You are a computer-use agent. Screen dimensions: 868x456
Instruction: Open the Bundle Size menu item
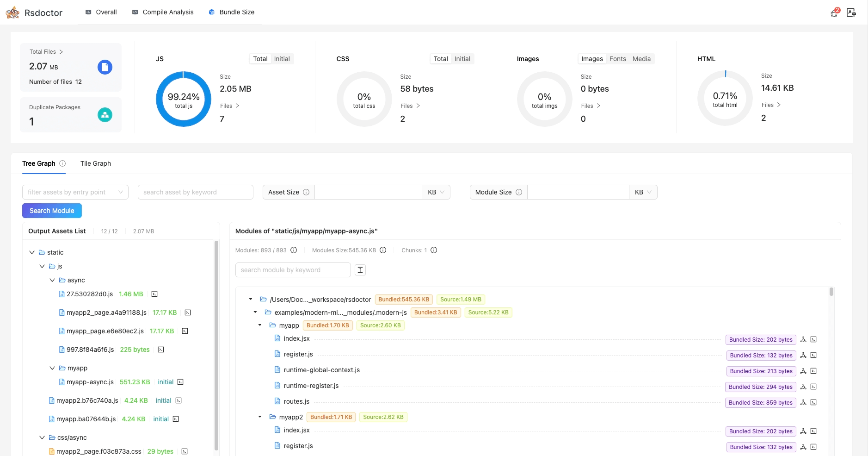pos(232,12)
